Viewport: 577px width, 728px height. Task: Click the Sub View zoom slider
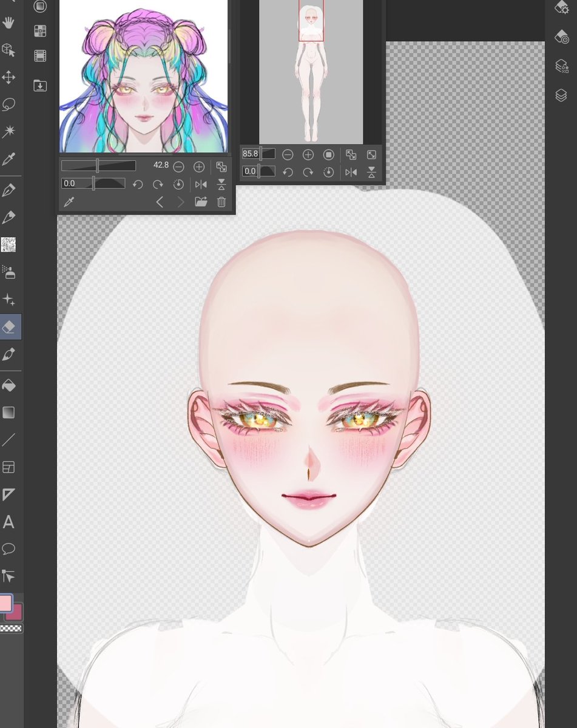click(x=98, y=166)
